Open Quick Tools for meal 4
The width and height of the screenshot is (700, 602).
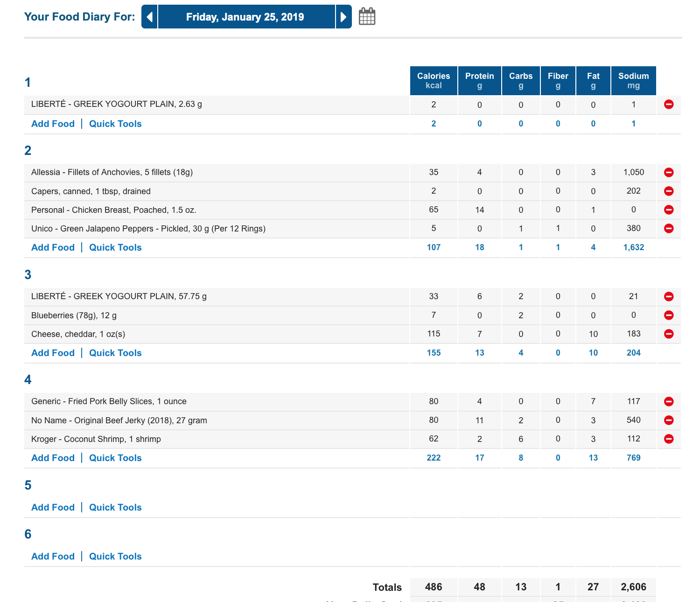(x=115, y=458)
